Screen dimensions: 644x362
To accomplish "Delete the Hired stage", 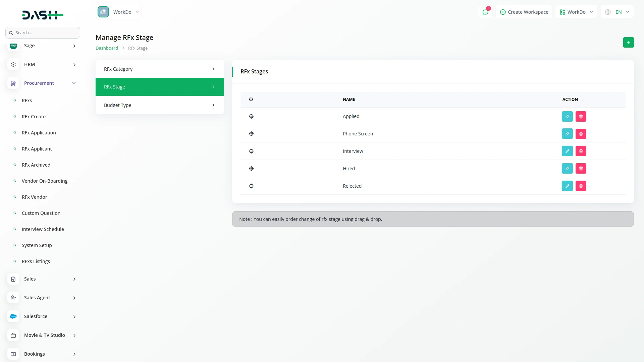I will click(x=581, y=169).
